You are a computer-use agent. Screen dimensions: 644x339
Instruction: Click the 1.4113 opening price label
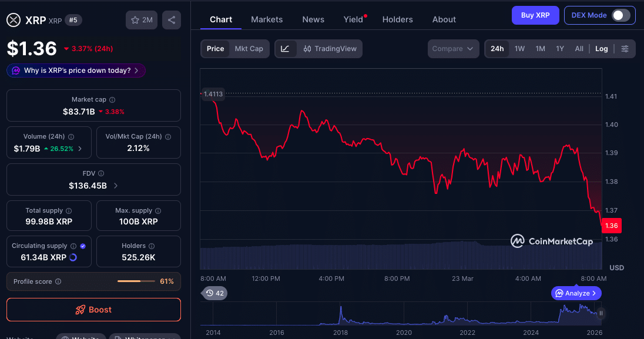pyautogui.click(x=213, y=94)
